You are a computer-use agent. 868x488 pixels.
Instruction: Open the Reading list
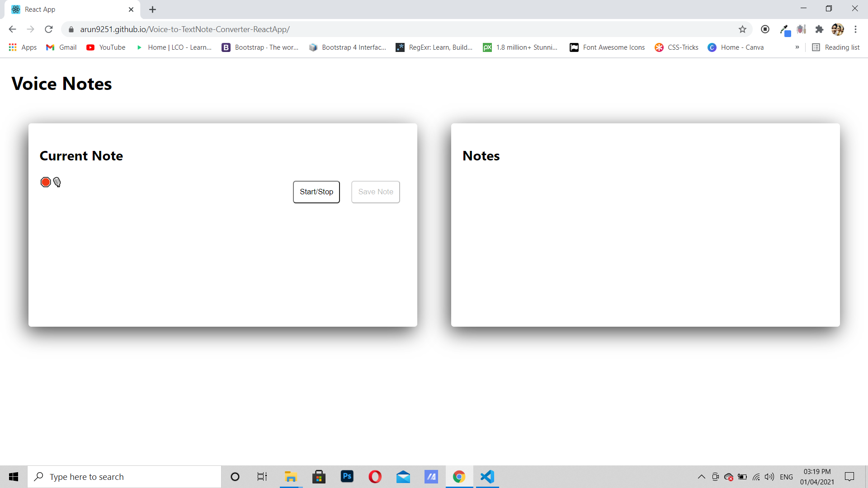836,47
